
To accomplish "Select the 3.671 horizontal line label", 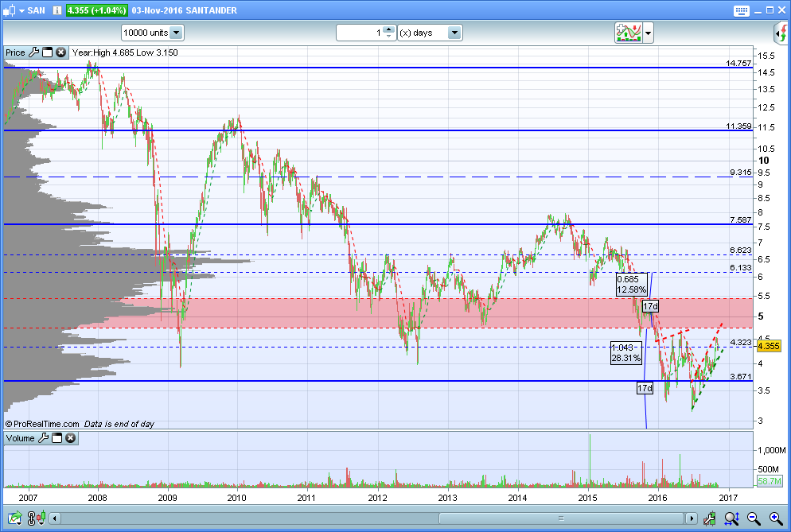I will (741, 377).
